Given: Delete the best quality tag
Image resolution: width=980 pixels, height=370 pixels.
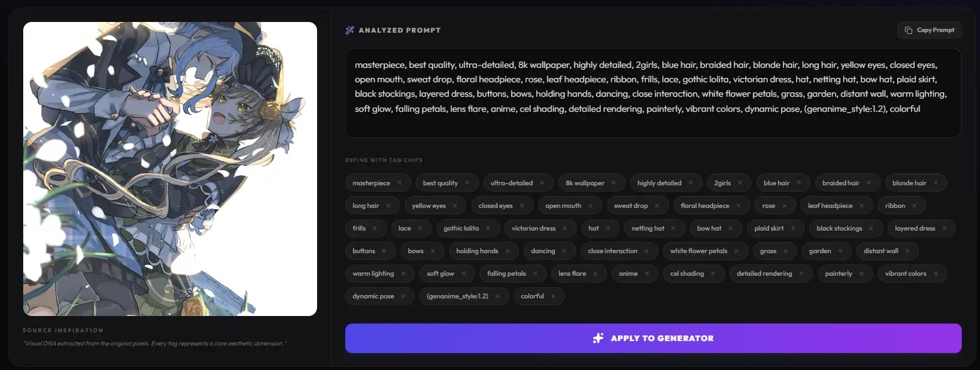Looking at the screenshot, I should (x=468, y=183).
